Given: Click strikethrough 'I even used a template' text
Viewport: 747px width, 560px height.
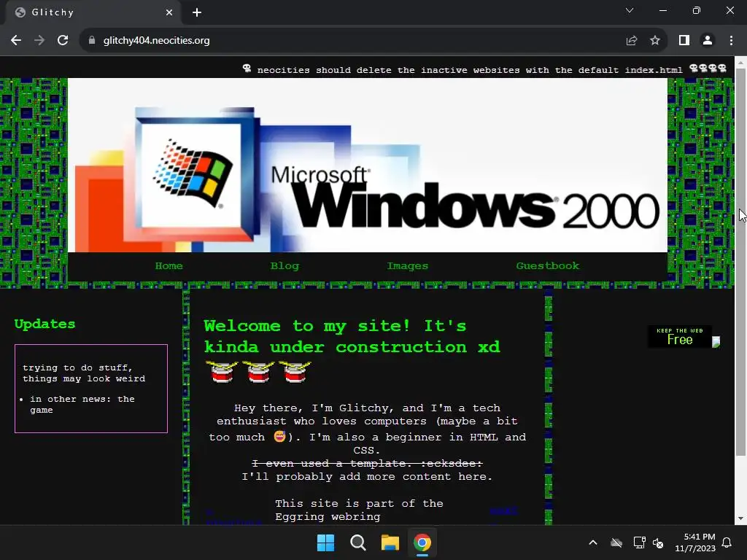Looking at the screenshot, I should coord(367,463).
